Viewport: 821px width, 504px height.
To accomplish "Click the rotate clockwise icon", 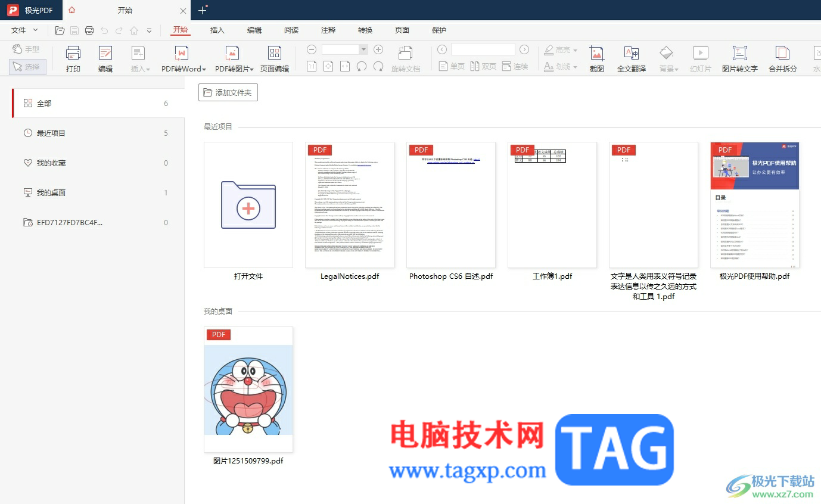I will (x=378, y=66).
